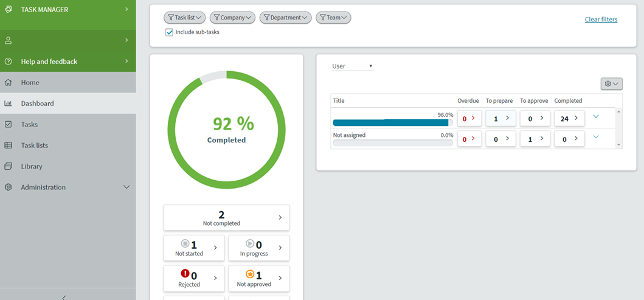This screenshot has width=644, height=300.
Task: Click the Task lists table icon
Action: (x=9, y=145)
